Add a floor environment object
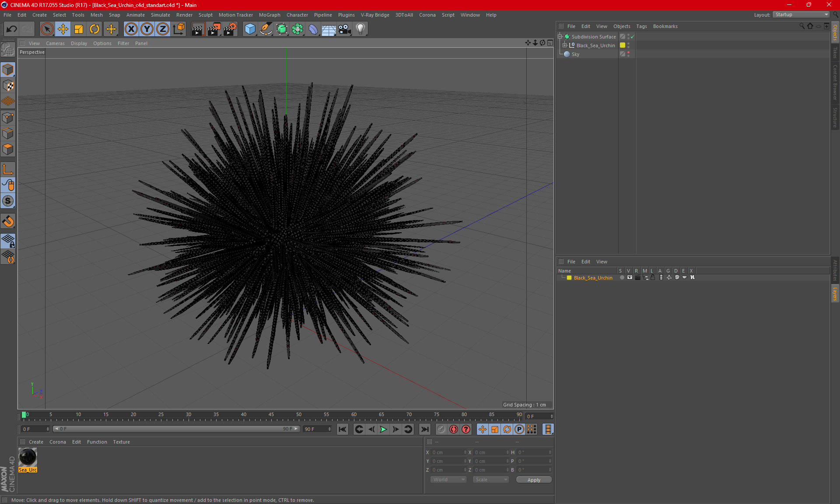The height and width of the screenshot is (504, 840). coord(329,29)
